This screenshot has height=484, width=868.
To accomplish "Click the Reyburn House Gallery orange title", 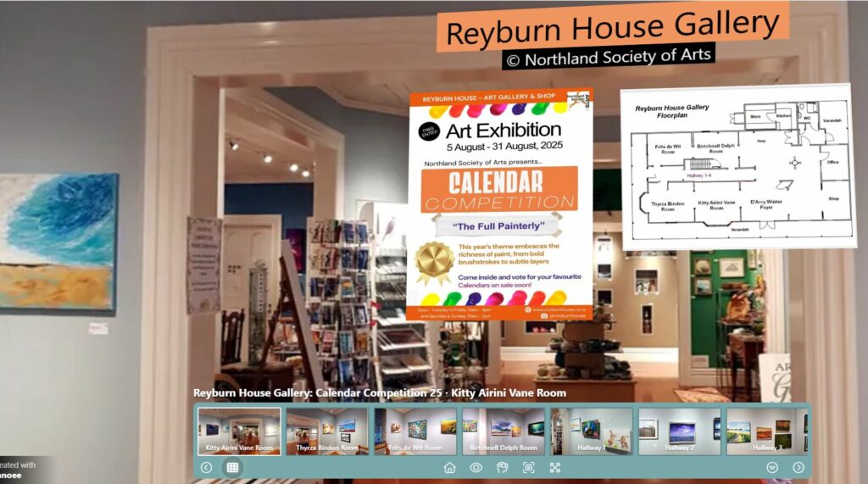I will coord(613,27).
